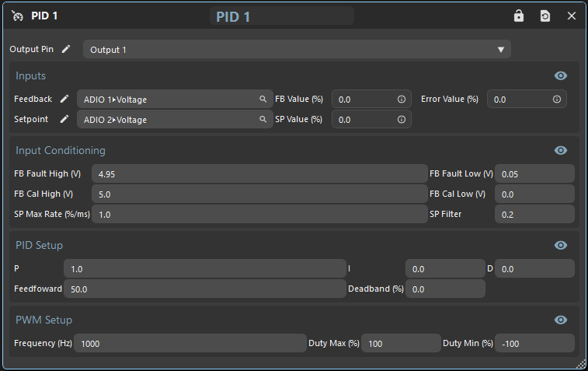Select the Feedfoward value field
588x371 pixels.
coord(204,289)
